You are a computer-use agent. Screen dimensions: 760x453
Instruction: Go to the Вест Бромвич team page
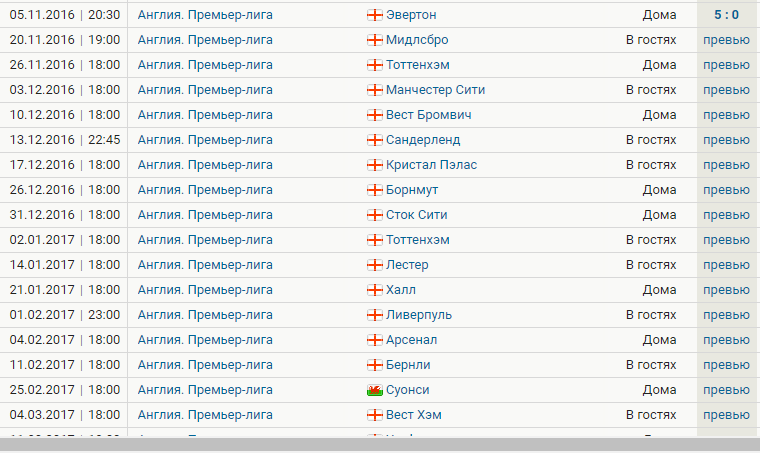pos(428,115)
